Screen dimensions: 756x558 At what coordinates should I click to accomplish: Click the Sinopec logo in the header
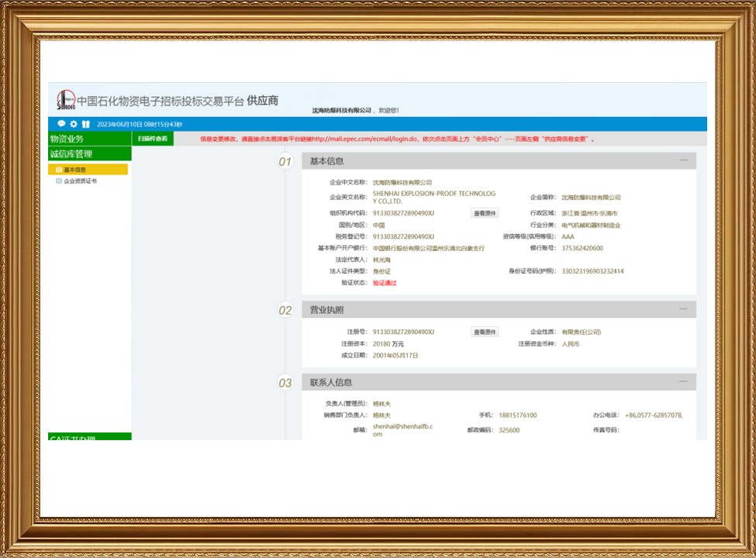(x=65, y=100)
